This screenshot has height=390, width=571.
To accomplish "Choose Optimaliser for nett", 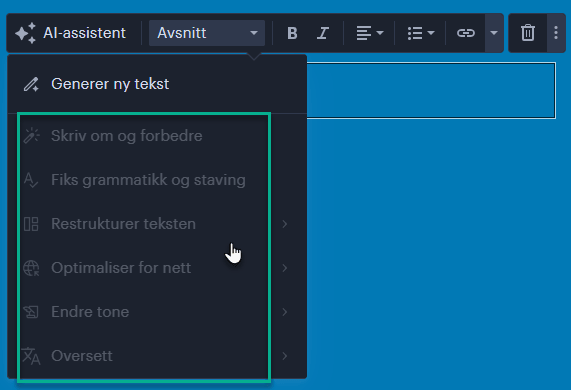I will pyautogui.click(x=157, y=268).
